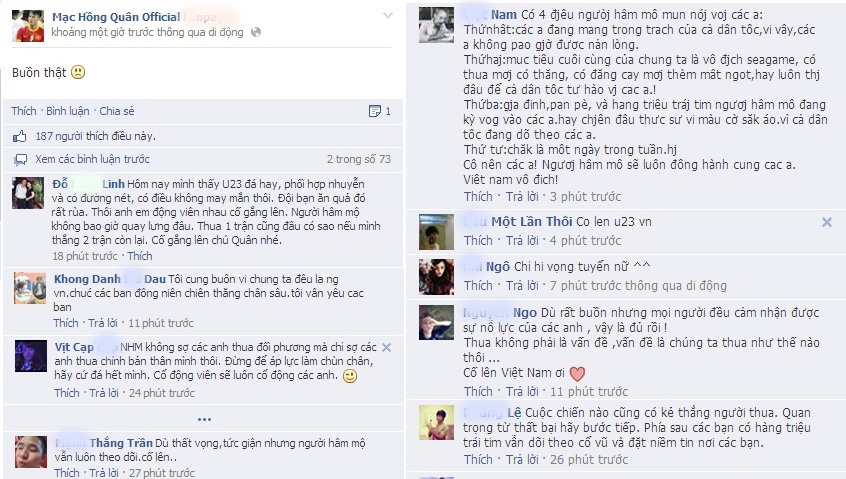Viewport: 846px width, 479px height.
Task: Click the globe privacy icon
Action: (256, 32)
